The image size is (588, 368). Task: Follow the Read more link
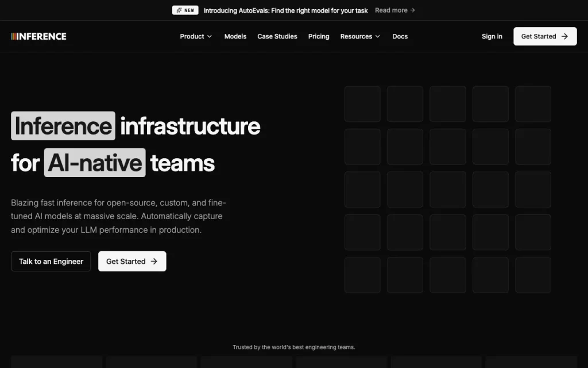pos(395,10)
